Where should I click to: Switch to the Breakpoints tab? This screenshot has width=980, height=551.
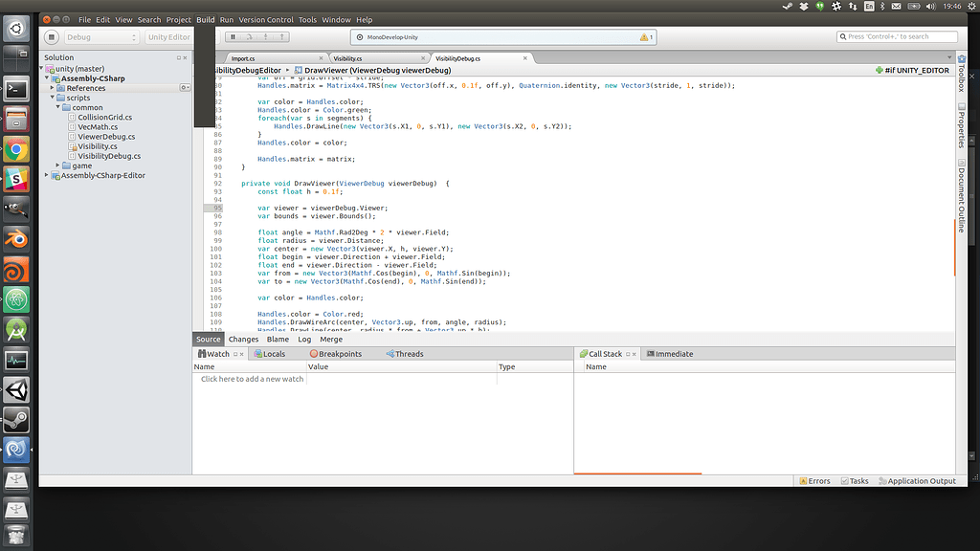335,354
